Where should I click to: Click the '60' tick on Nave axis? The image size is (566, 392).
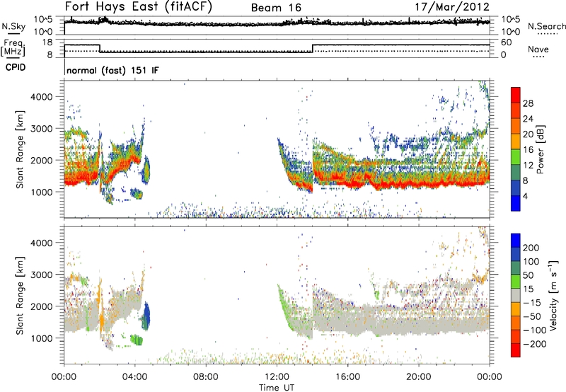(x=507, y=42)
